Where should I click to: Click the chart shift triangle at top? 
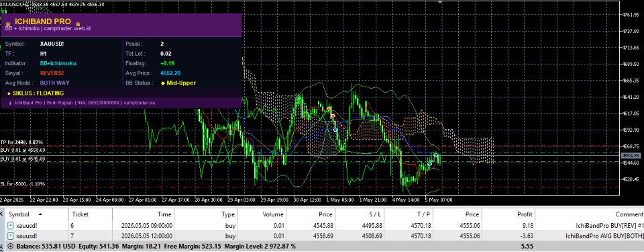(x=441, y=2)
